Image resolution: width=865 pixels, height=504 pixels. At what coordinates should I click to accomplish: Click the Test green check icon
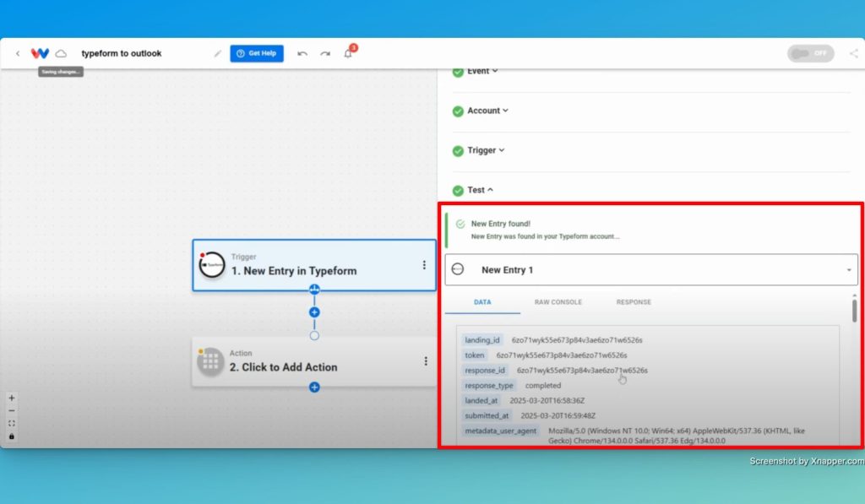458,191
